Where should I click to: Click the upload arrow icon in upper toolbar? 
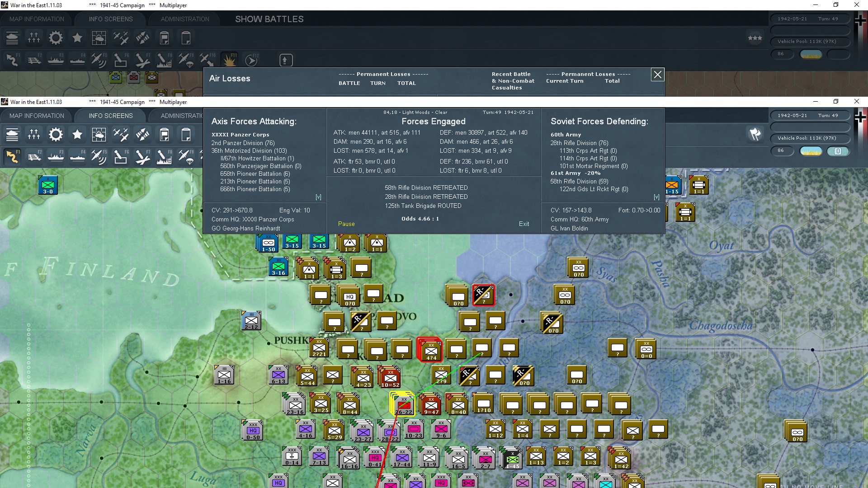click(285, 60)
